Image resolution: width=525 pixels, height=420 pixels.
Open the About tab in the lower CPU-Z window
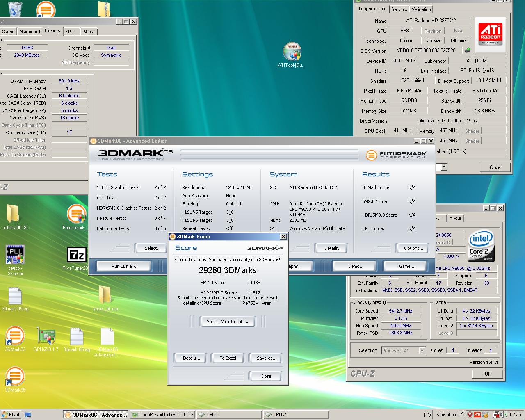[x=455, y=218]
